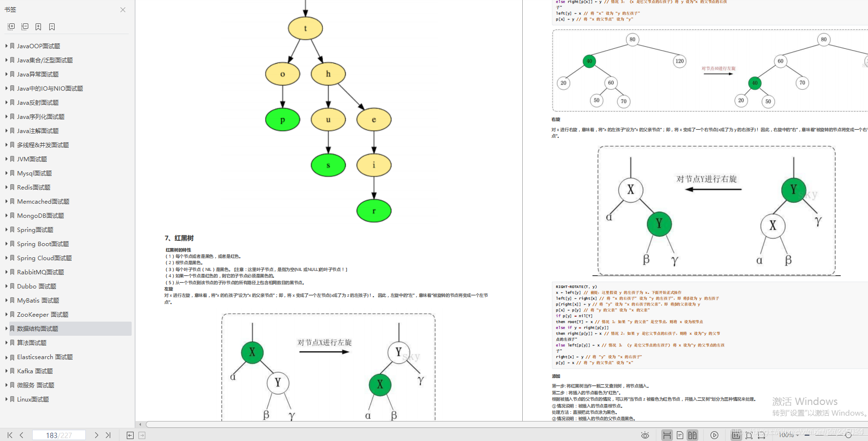This screenshot has width=868, height=441.
Task: Expand the JavaOOP面试题 bookmark
Action: 6,46
